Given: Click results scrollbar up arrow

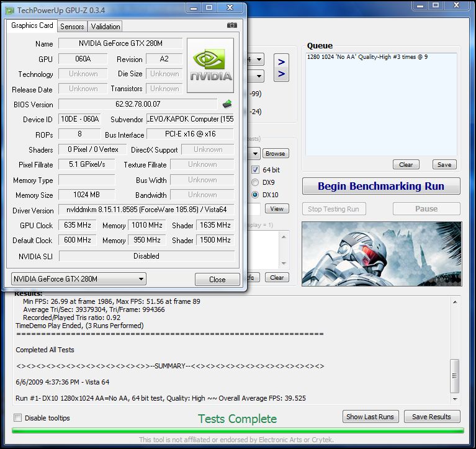Looking at the screenshot, I should [x=455, y=302].
